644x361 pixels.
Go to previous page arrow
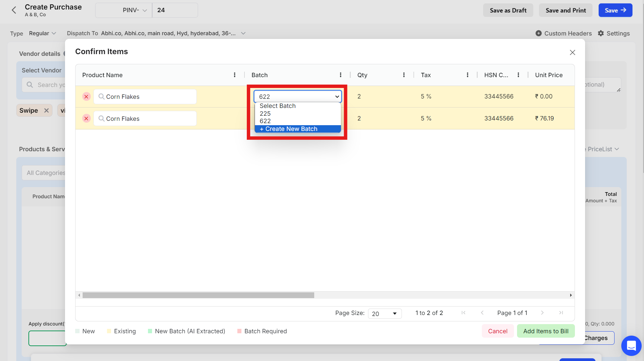click(482, 313)
